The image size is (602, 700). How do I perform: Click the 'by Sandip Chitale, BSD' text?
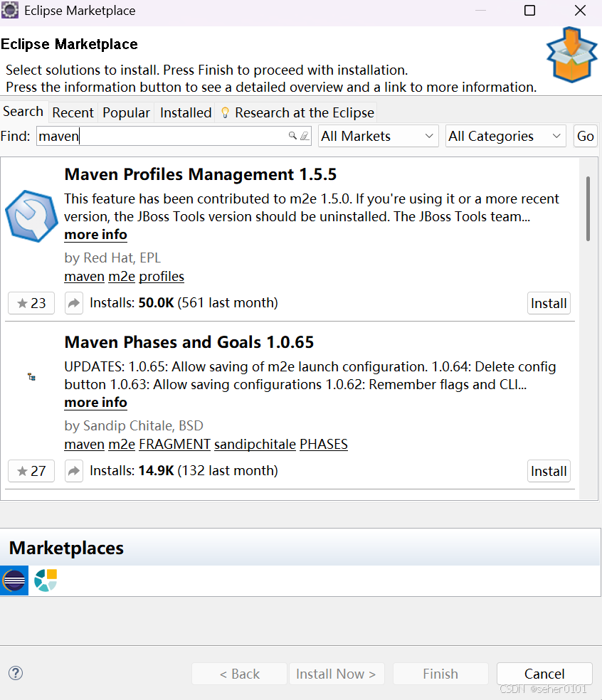[x=134, y=425]
